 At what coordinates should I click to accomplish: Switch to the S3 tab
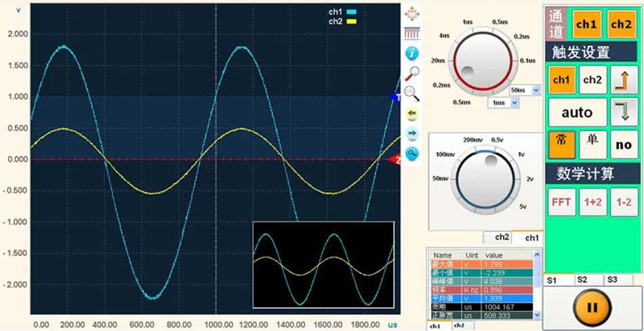(618, 280)
